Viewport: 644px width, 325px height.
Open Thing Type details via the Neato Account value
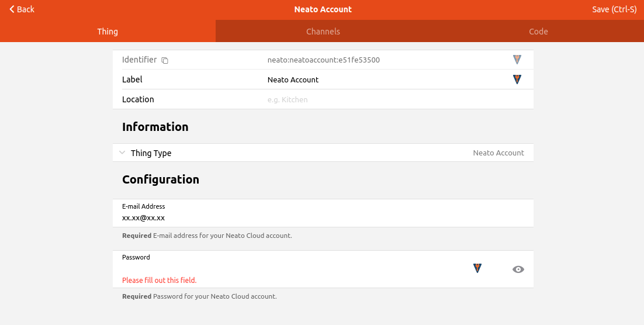click(x=498, y=153)
